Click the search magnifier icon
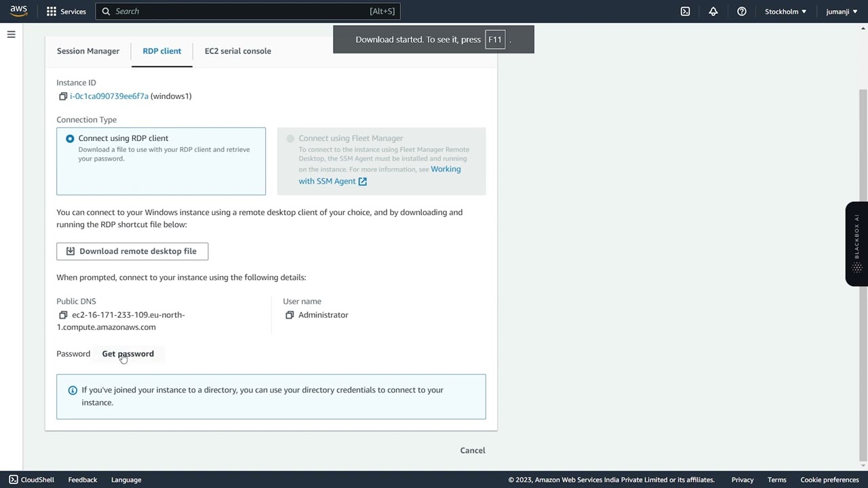The image size is (868, 488). tap(106, 12)
